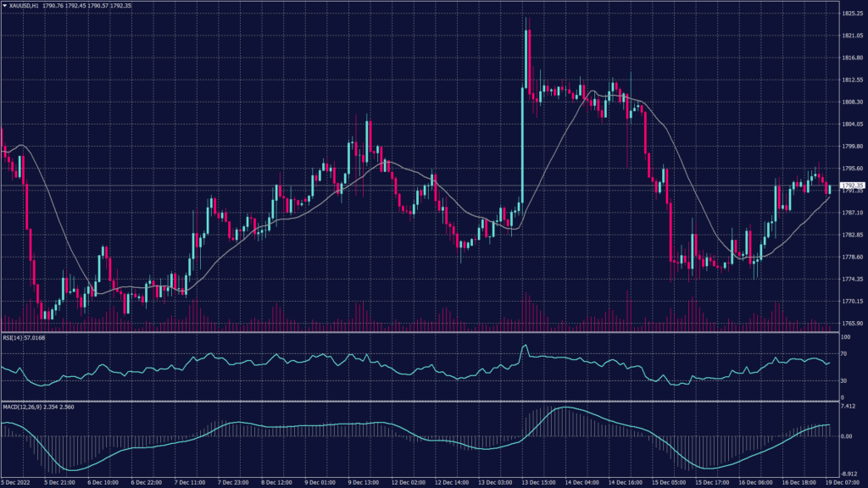Click the RSI 30 level label
Viewport: 868px width, 488px height.
[x=843, y=380]
